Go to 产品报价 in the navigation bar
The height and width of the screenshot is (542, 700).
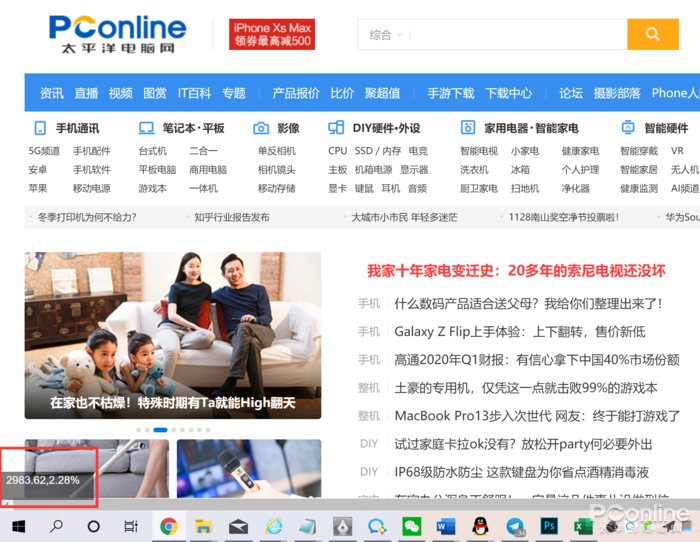point(296,93)
